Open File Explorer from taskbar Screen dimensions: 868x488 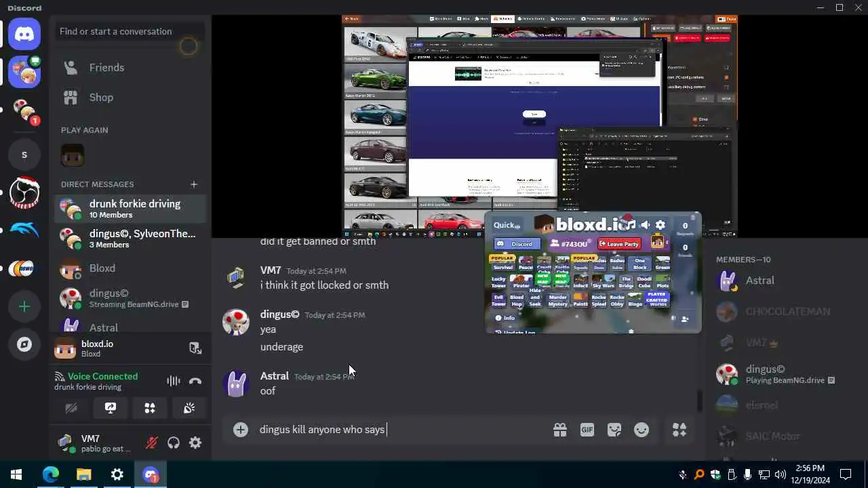84,474
